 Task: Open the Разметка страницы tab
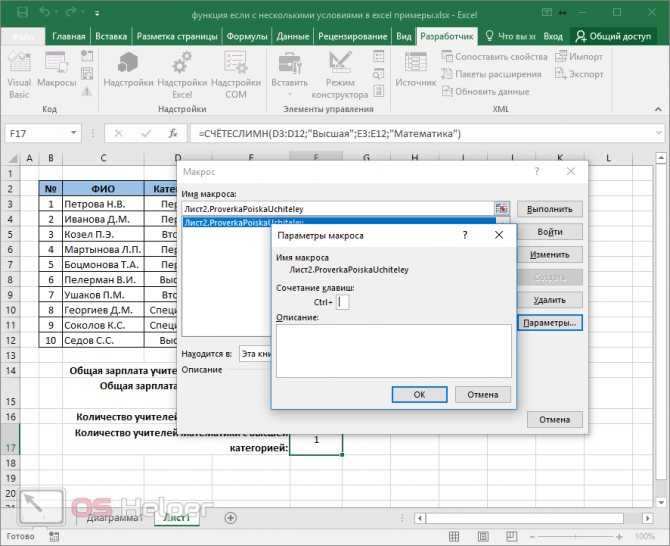coord(177,36)
